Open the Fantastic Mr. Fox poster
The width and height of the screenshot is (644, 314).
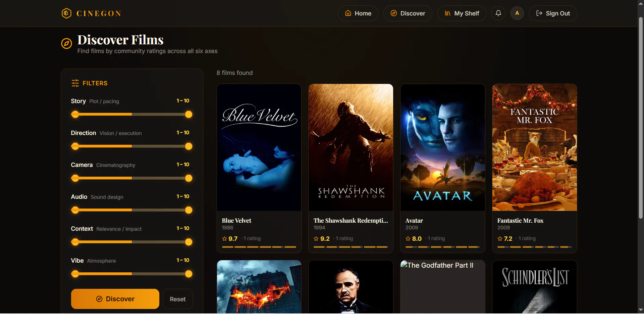(x=535, y=147)
